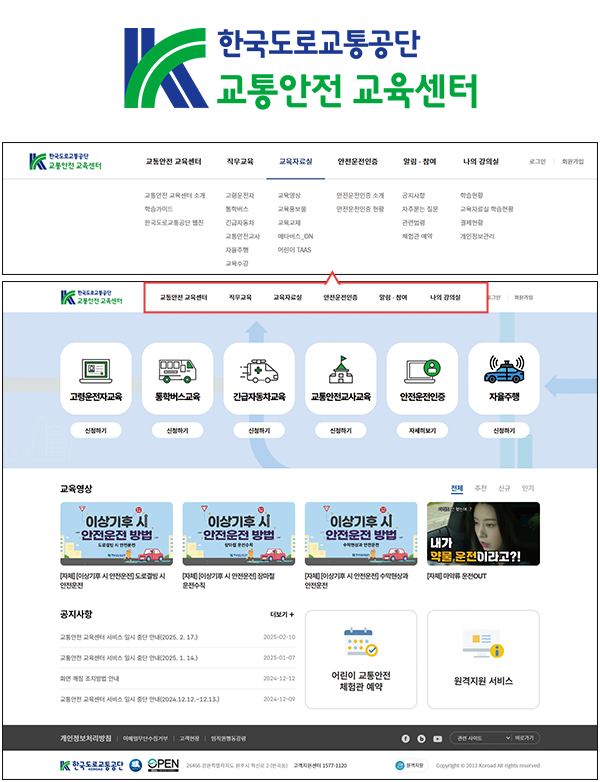Click the 원격지원 button in the footer
This screenshot has height=782, width=600.
point(410,765)
